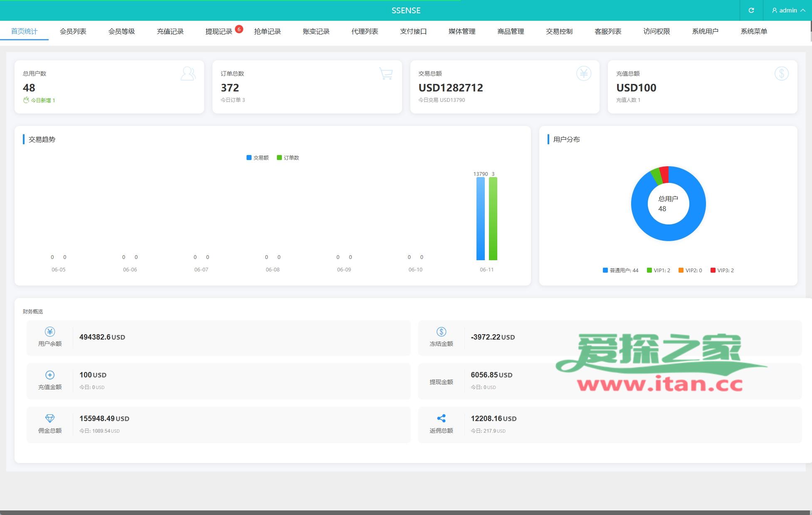Click the plus circle icon above 充值金额
Screen dimensions: 812x515
pos(50,375)
